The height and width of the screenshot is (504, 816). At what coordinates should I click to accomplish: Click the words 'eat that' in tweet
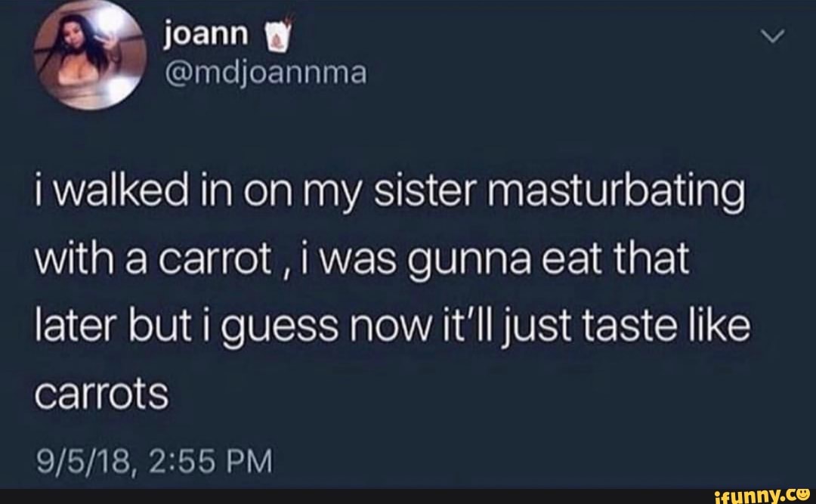point(616,258)
